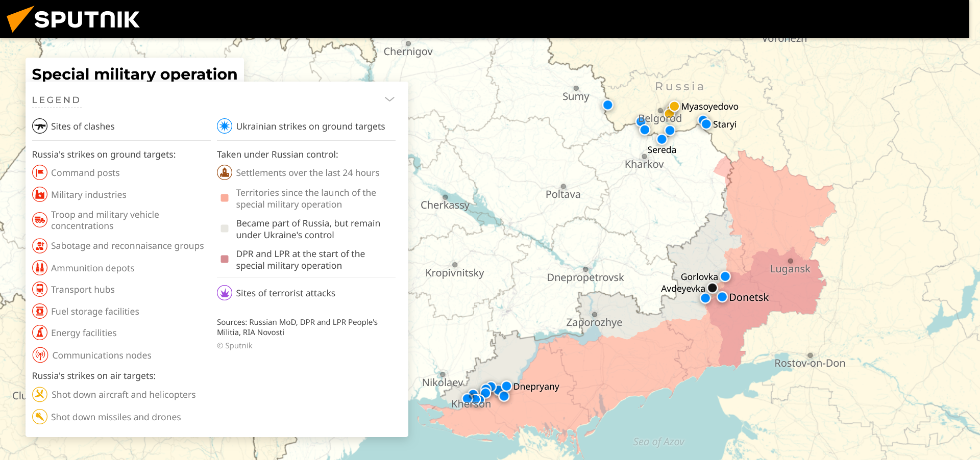Click the blue Gorlovka map marker
980x460 pixels.
pyautogui.click(x=725, y=276)
